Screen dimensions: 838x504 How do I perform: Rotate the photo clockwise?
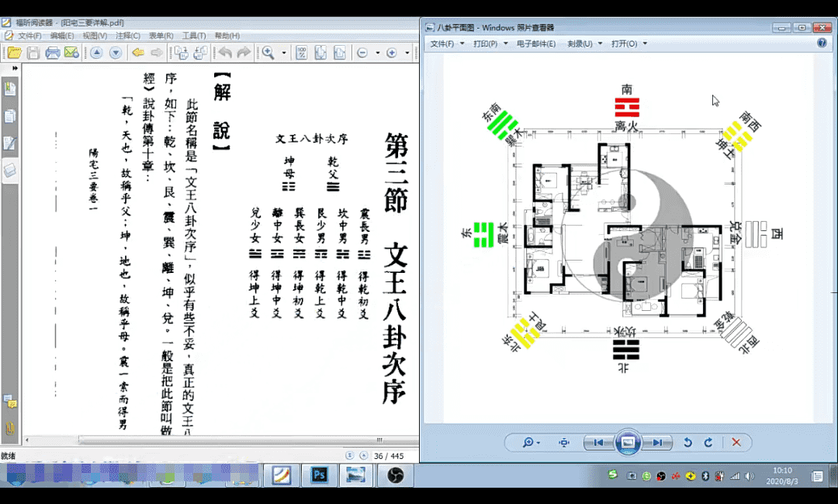[x=708, y=443]
